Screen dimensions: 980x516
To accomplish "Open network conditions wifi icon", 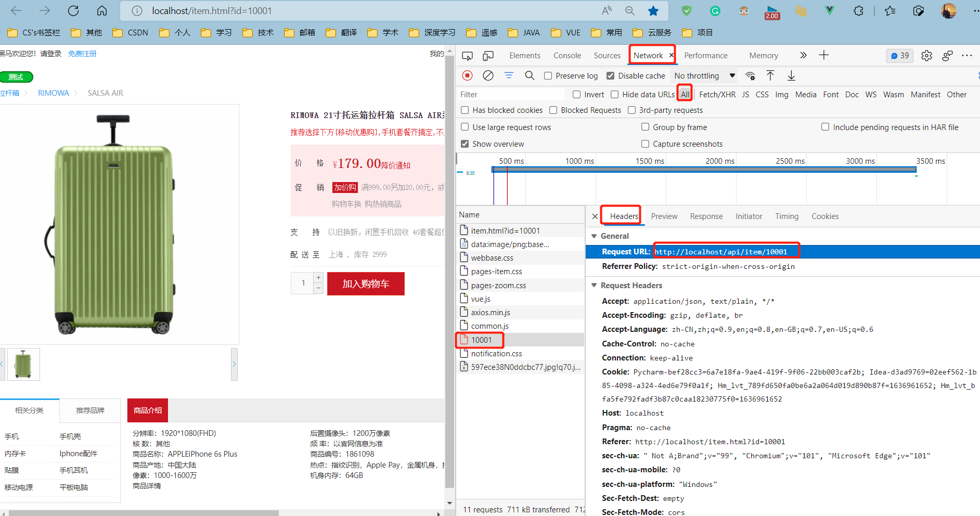I will (750, 76).
